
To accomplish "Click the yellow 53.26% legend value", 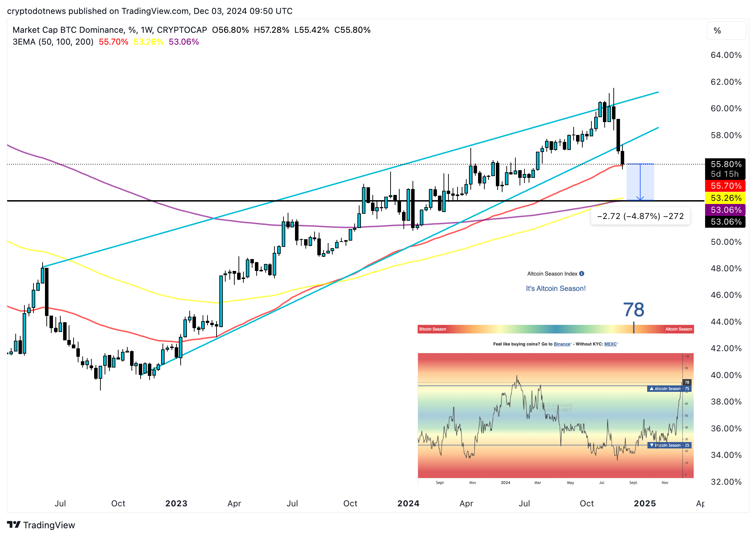I will pos(148,42).
